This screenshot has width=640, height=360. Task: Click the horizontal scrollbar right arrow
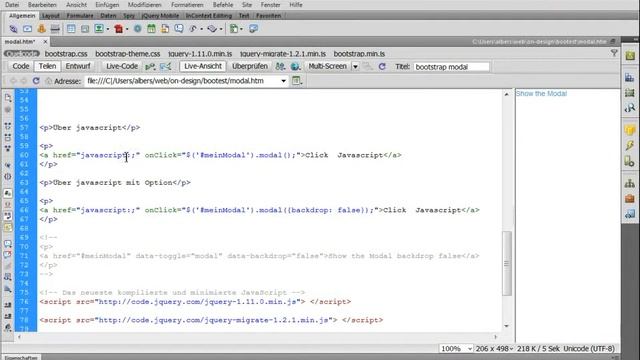496,337
